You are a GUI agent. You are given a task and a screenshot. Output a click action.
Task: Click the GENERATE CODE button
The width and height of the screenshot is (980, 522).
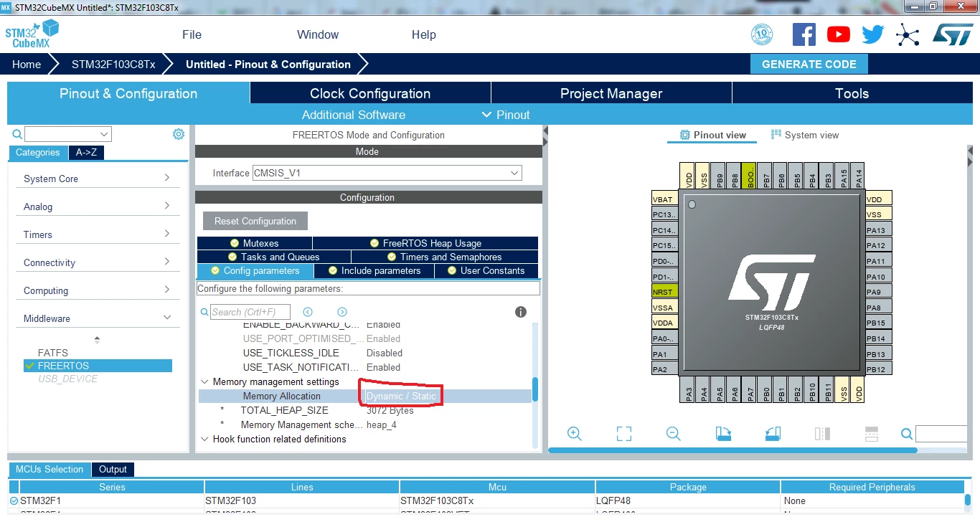[809, 64]
